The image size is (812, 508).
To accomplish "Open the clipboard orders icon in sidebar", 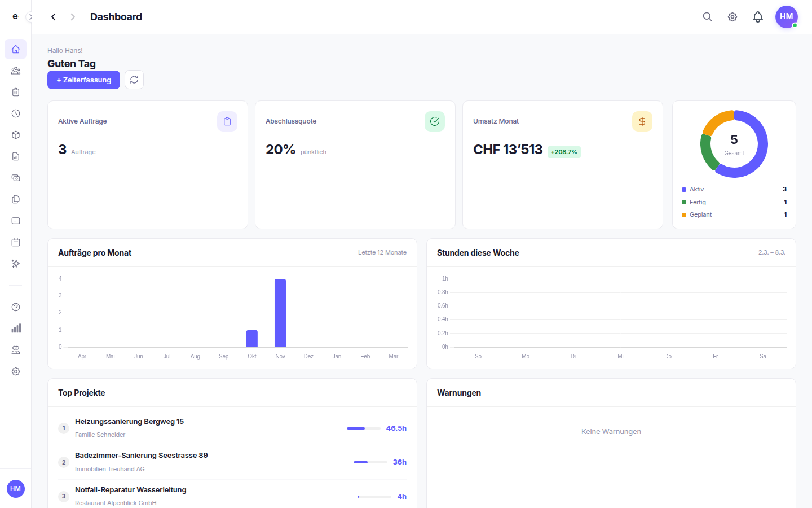I will click(16, 92).
